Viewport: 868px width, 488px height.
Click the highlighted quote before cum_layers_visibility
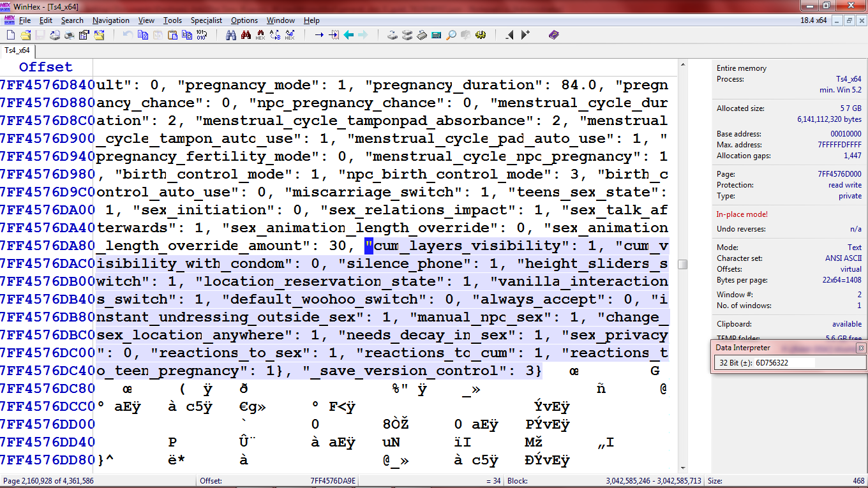[x=368, y=246]
